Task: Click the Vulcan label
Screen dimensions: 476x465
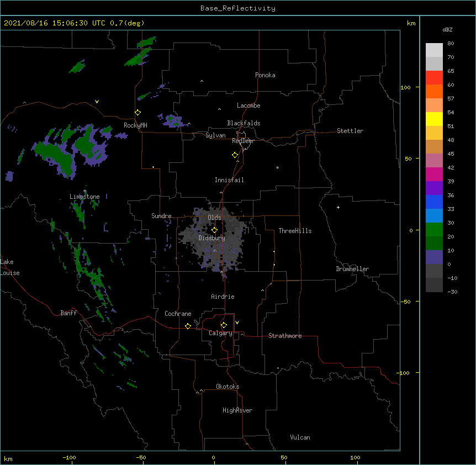Action: tap(300, 437)
